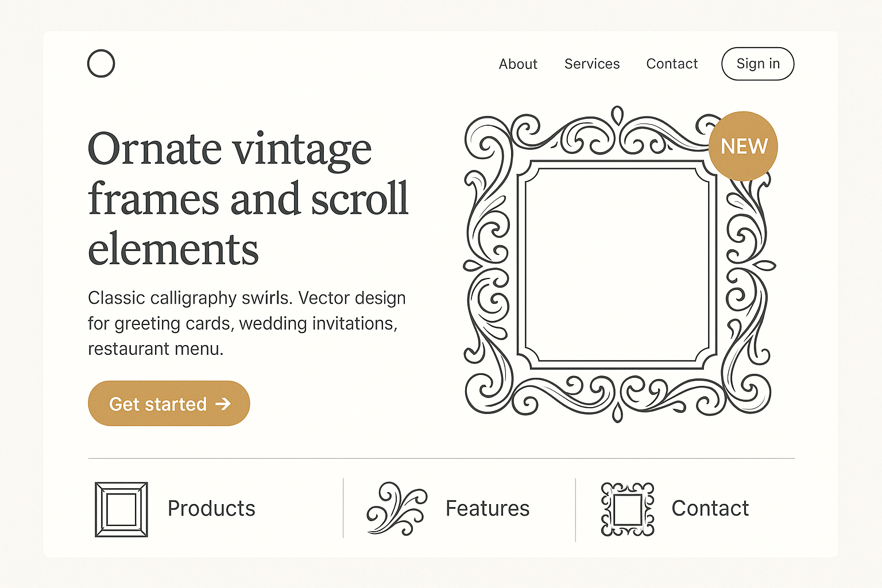The height and width of the screenshot is (588, 882).
Task: Open Services in the top navigation
Action: pyautogui.click(x=592, y=64)
